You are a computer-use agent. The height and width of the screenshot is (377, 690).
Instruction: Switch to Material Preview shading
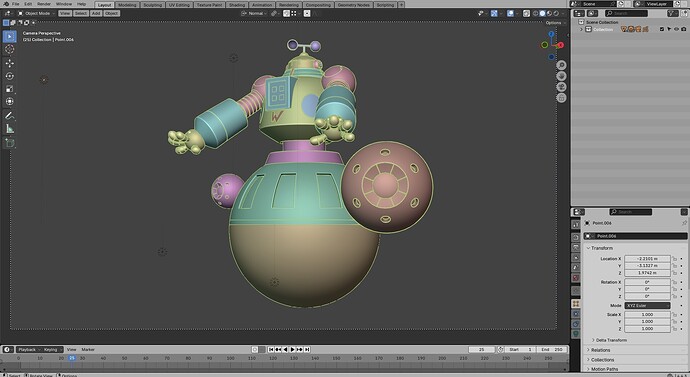coord(549,13)
